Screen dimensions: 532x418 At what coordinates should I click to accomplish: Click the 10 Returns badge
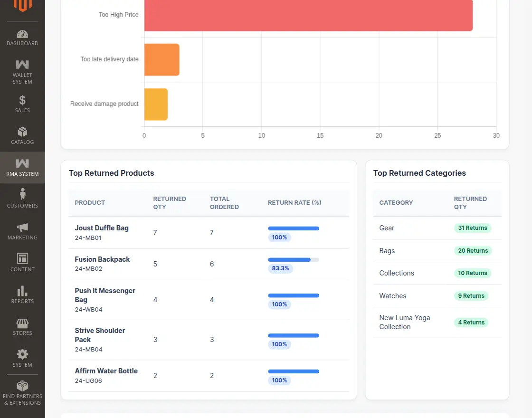point(472,273)
